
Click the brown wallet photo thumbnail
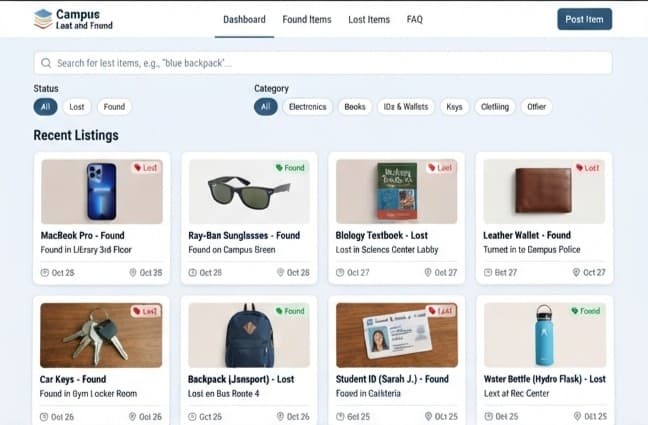(x=544, y=191)
